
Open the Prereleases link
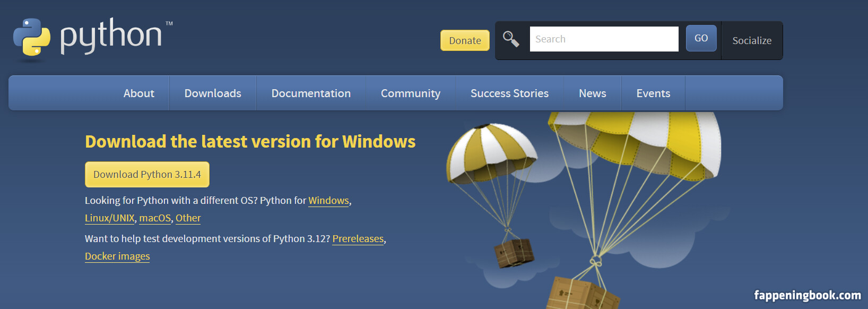tap(358, 239)
